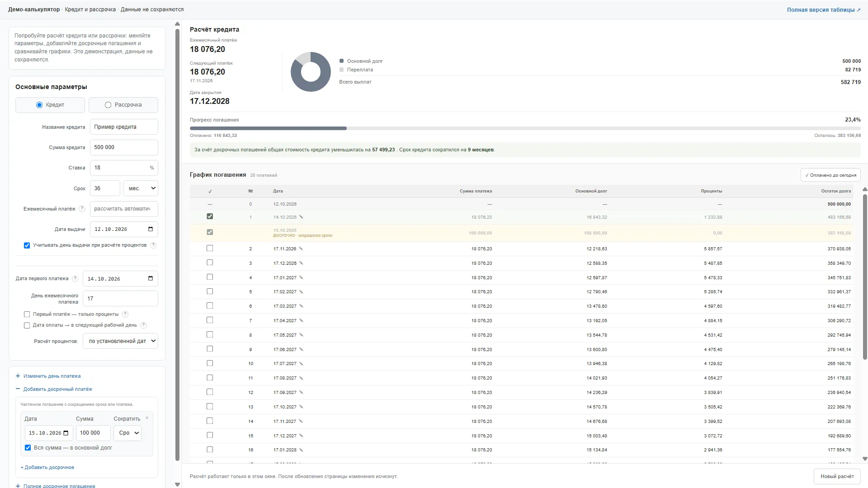Uncheck paid box for payment 14.10.2026
This screenshot has height=488, width=868.
point(210,216)
